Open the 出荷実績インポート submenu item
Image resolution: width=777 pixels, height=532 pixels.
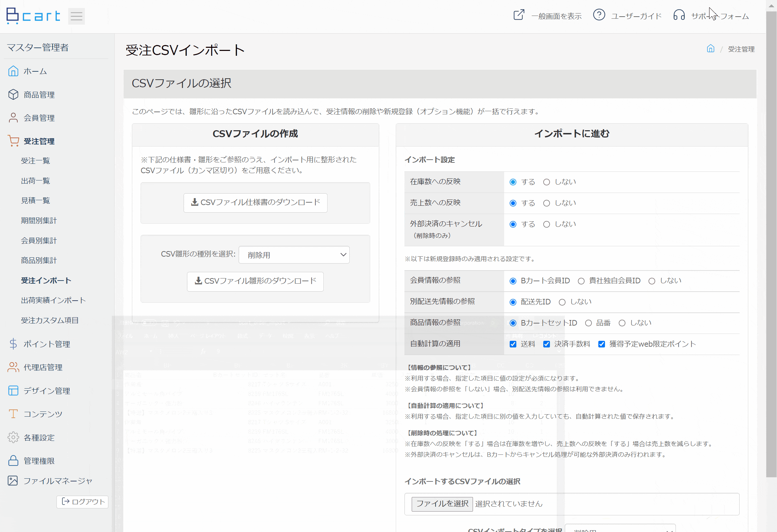(x=53, y=300)
